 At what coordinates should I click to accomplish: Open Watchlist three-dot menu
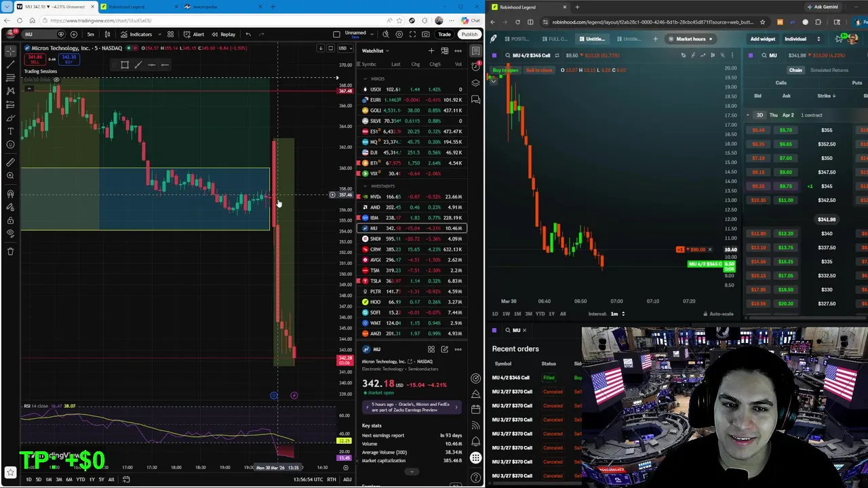point(458,51)
